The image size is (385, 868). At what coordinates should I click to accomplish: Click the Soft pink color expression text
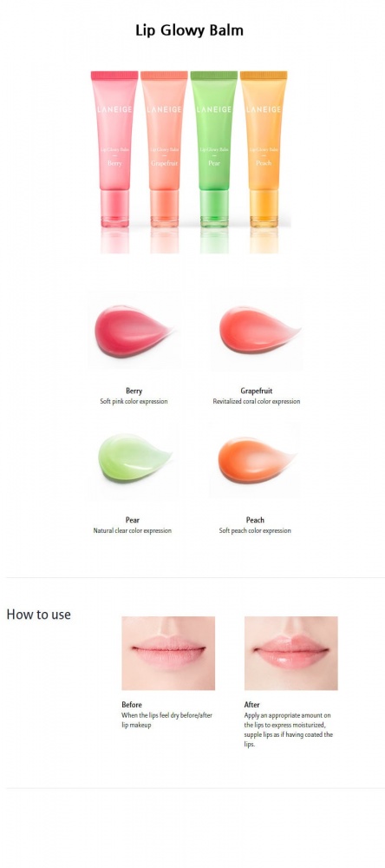134,401
